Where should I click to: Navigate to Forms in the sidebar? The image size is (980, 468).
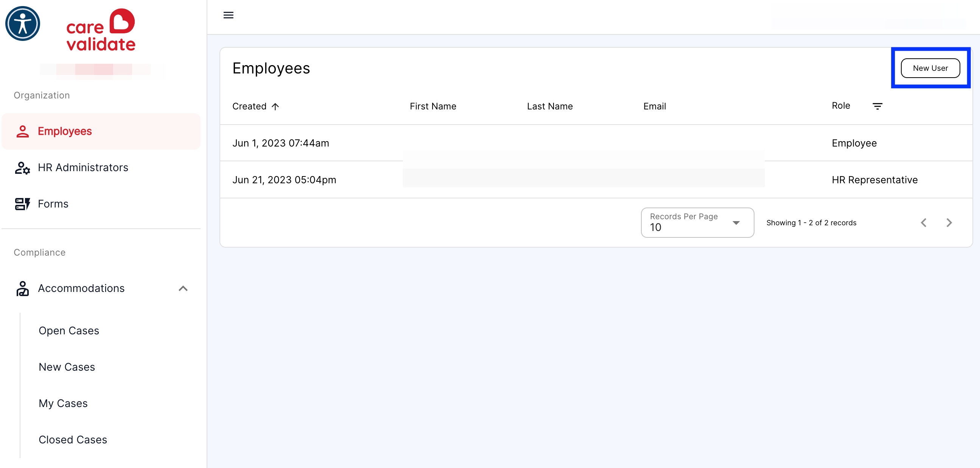click(101, 204)
